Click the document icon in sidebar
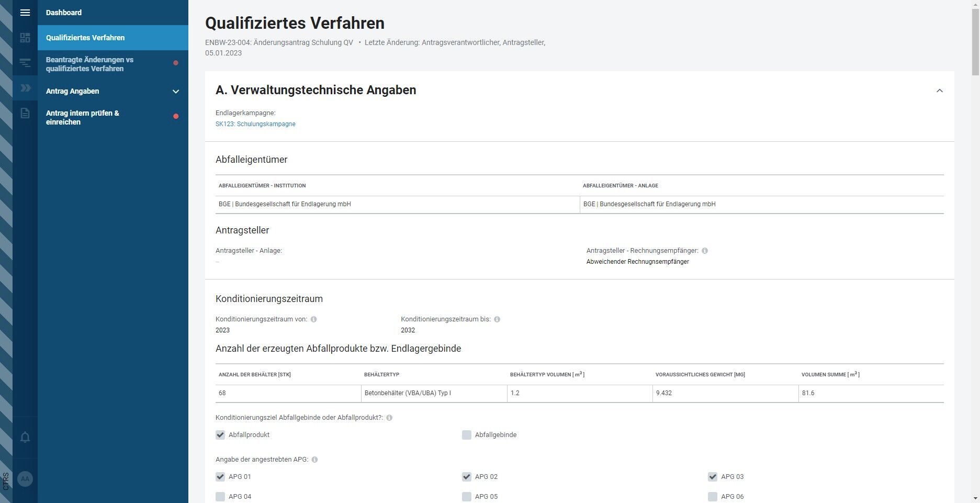This screenshot has width=980, height=503. [x=25, y=113]
